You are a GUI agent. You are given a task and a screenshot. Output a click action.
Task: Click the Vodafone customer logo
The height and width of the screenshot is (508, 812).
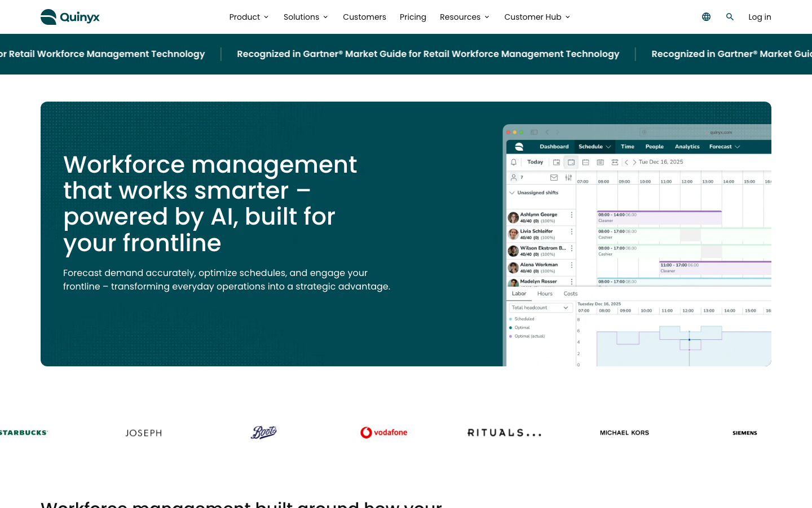coord(384,432)
